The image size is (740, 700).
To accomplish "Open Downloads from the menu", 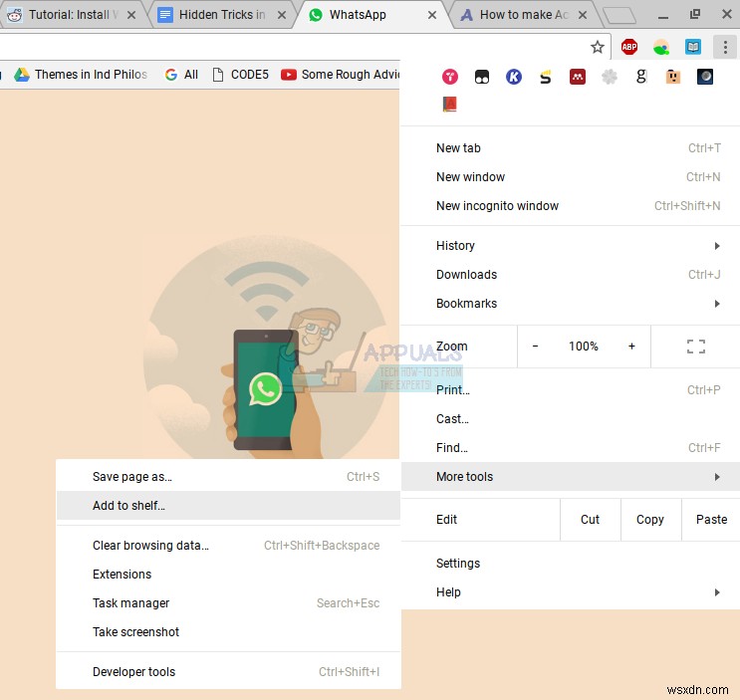I will coord(570,275).
